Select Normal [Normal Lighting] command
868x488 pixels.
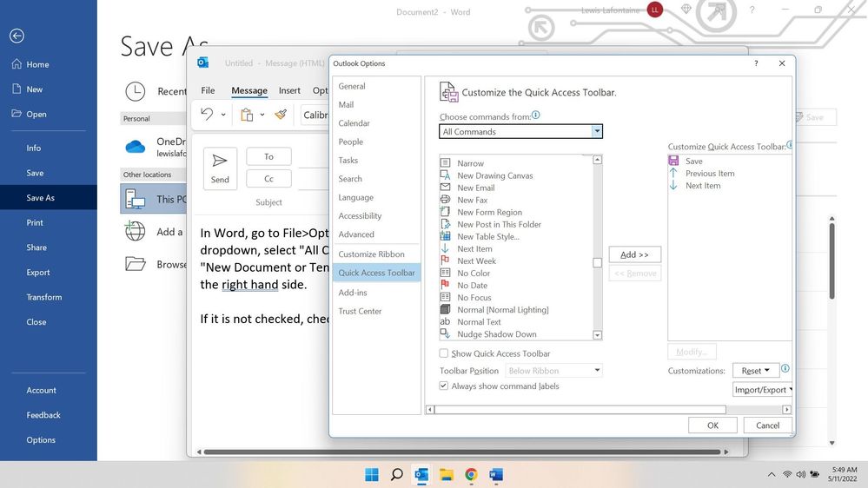click(503, 309)
